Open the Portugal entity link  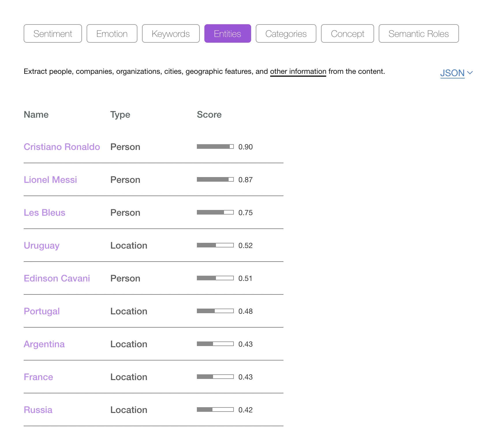tap(42, 311)
